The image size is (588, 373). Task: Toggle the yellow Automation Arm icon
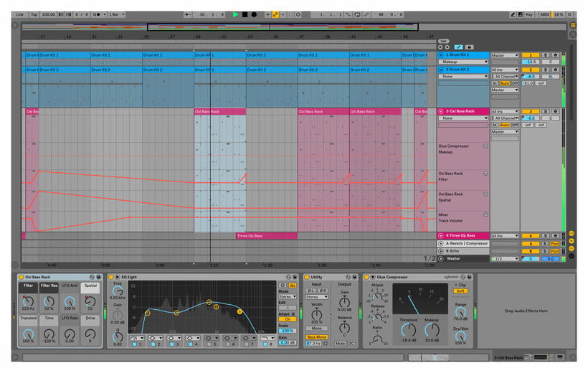coord(275,14)
